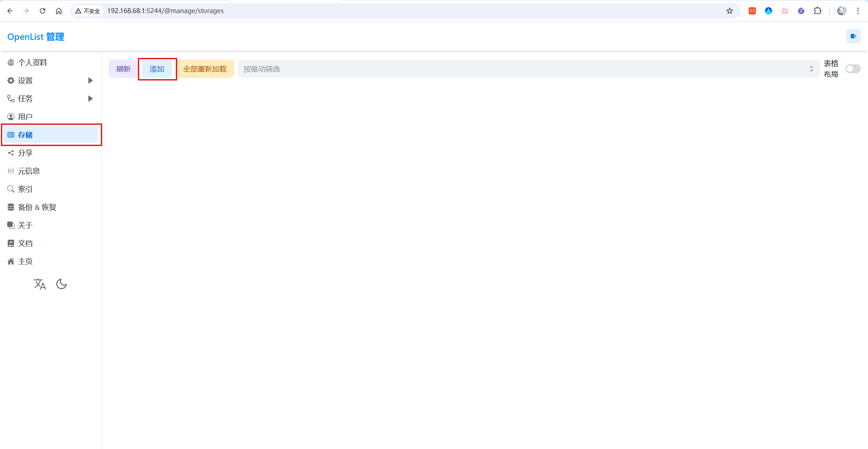This screenshot has height=449, width=868.
Task: Click the 刷新 refresh button
Action: point(123,69)
